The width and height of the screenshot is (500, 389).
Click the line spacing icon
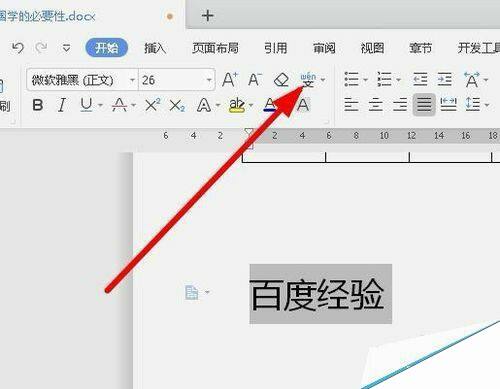tap(473, 105)
